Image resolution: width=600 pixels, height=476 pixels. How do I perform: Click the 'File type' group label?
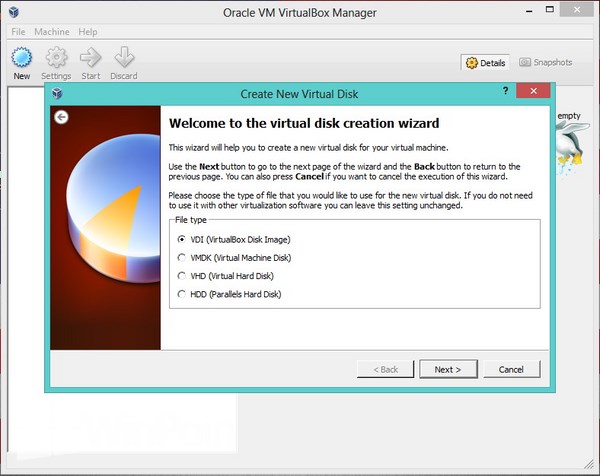[191, 220]
